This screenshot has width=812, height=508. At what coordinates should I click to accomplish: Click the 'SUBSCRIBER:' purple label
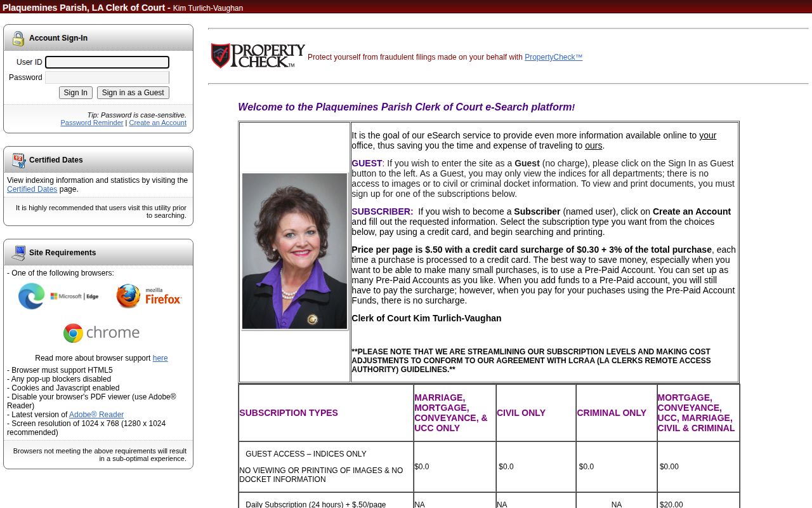coord(383,211)
